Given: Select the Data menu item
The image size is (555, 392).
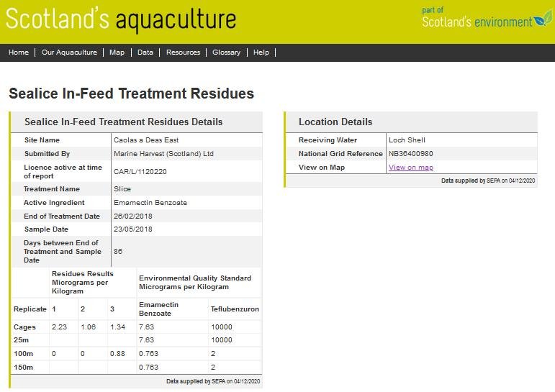Looking at the screenshot, I should [x=145, y=53].
